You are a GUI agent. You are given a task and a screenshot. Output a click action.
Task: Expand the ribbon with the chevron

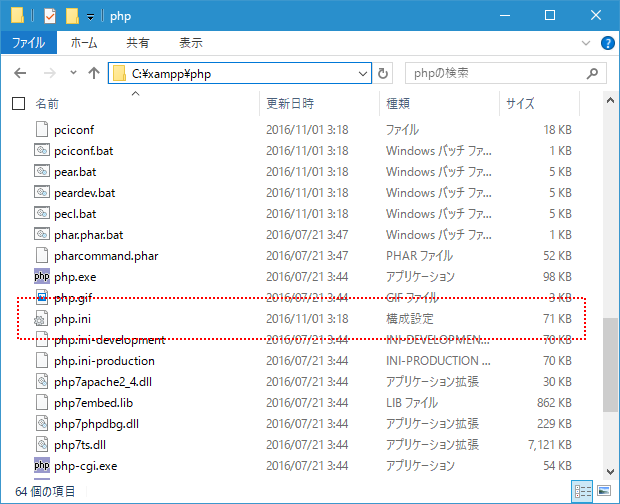586,43
